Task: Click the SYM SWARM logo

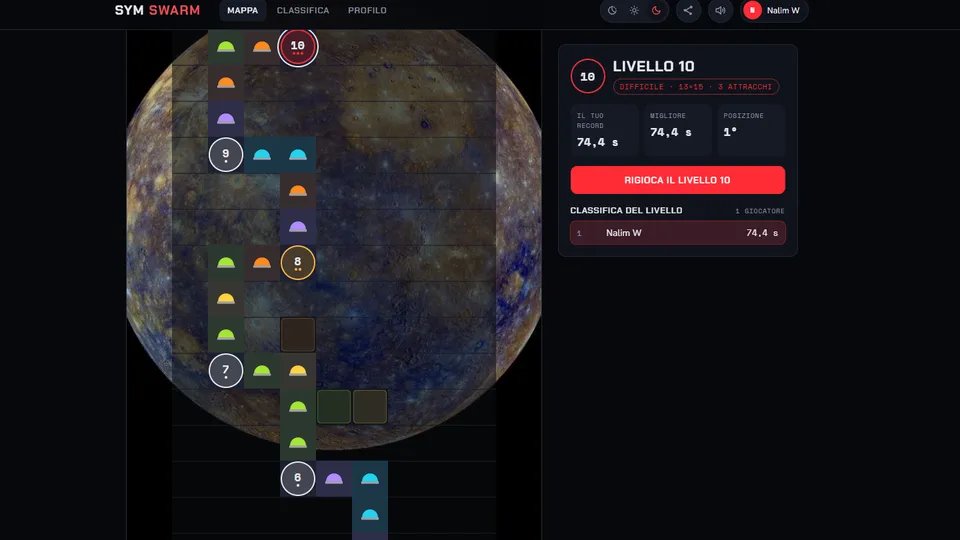Action: [157, 10]
